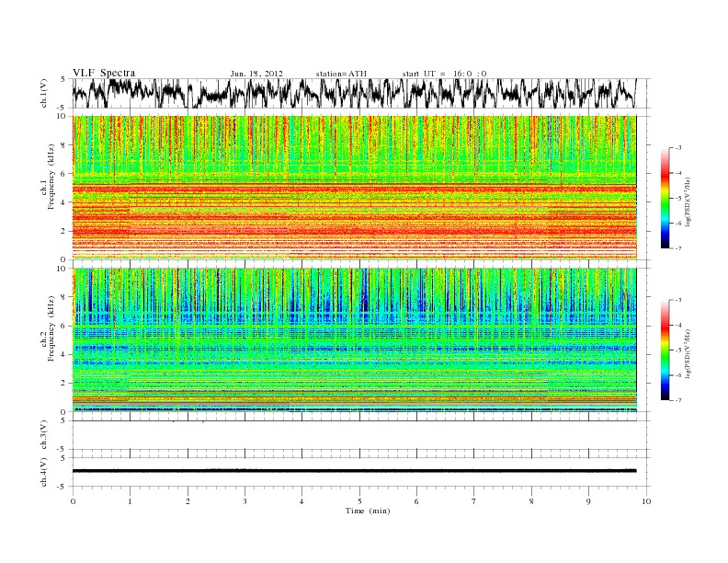728x563 pixels.
Task: Click the time axis tick label "9"
Action: pyautogui.click(x=588, y=501)
